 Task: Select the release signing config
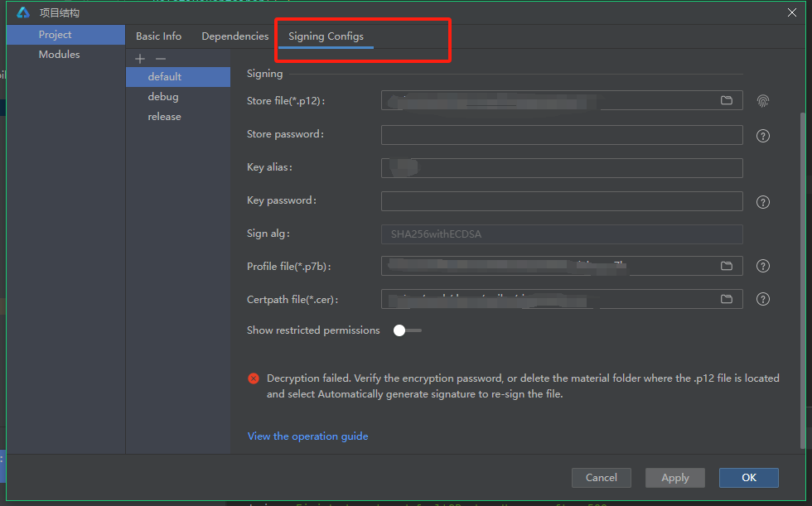[x=178, y=117]
